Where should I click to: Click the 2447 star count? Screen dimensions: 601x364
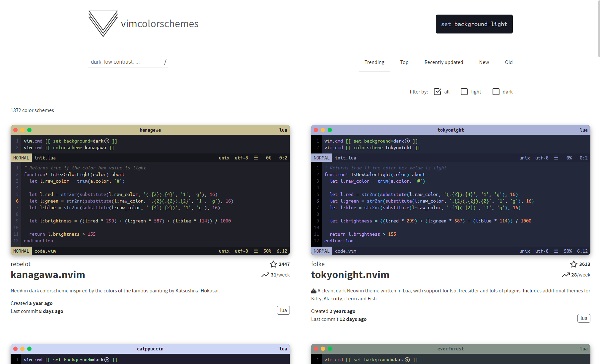tap(284, 264)
